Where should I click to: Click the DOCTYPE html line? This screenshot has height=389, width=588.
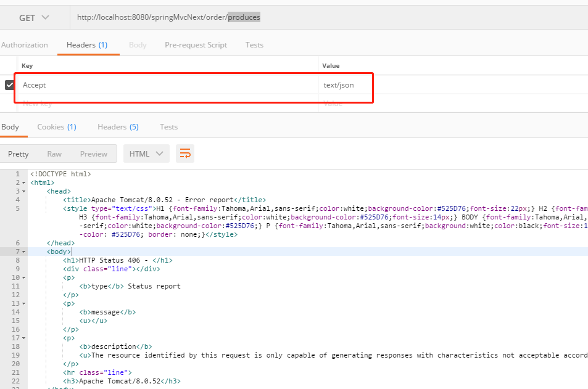pyautogui.click(x=60, y=174)
